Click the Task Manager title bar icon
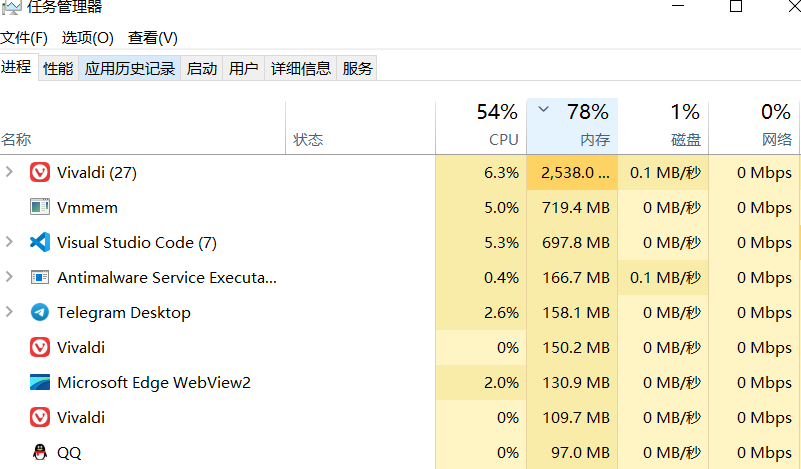Screen dimensions: 801x469 pyautogui.click(x=11, y=7)
